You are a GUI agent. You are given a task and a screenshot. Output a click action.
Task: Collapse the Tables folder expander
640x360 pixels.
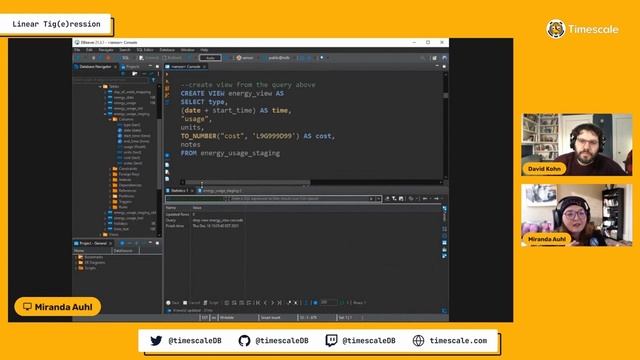[x=100, y=87]
